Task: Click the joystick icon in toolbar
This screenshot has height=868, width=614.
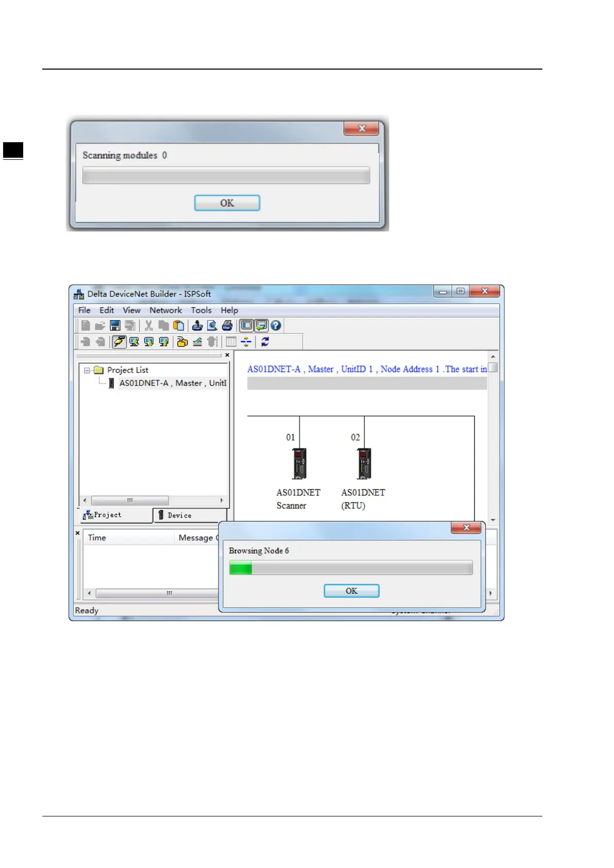Action: 197,325
